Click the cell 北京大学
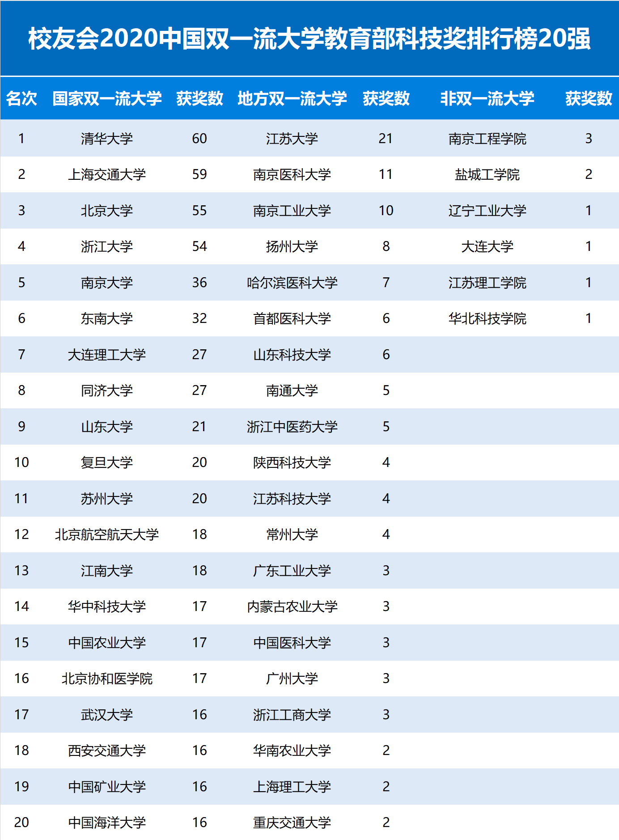619x840 pixels. pyautogui.click(x=107, y=211)
